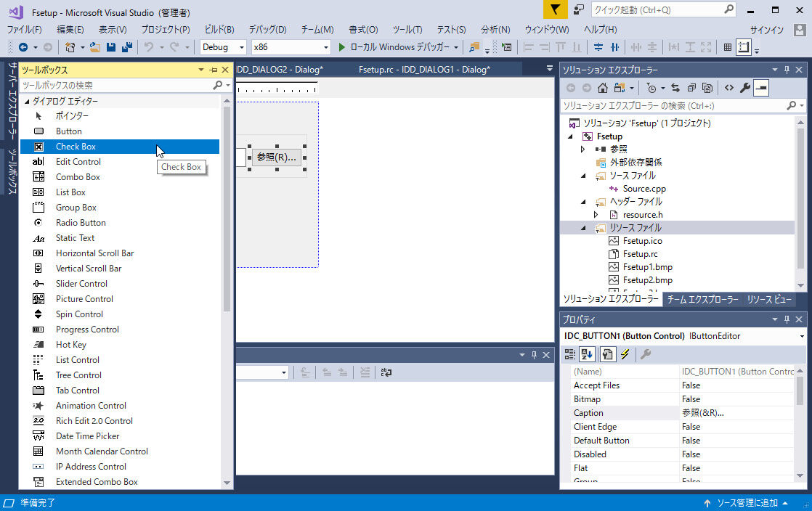Collapse the ソース ファイル folder
812x511 pixels.
(x=583, y=176)
